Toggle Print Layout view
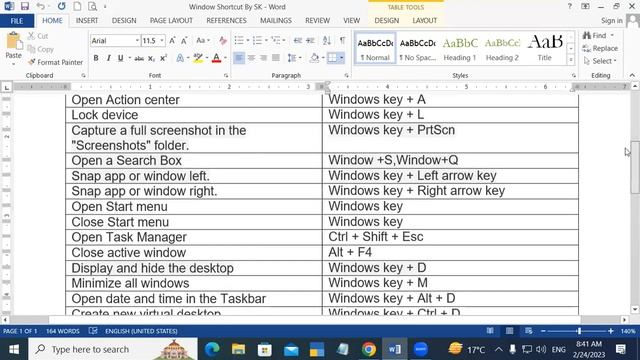Viewport: 640px width, 360px height. 509,331
